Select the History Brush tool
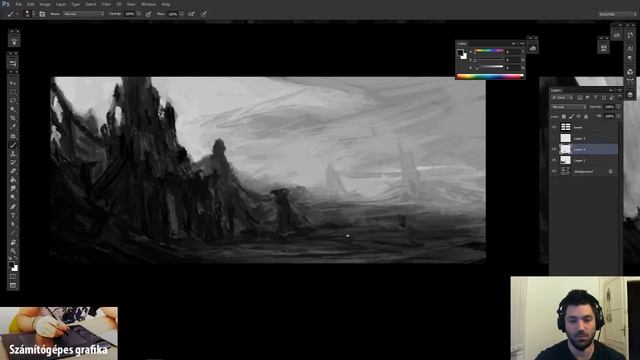Image resolution: width=640 pixels, height=360 pixels. (x=13, y=162)
